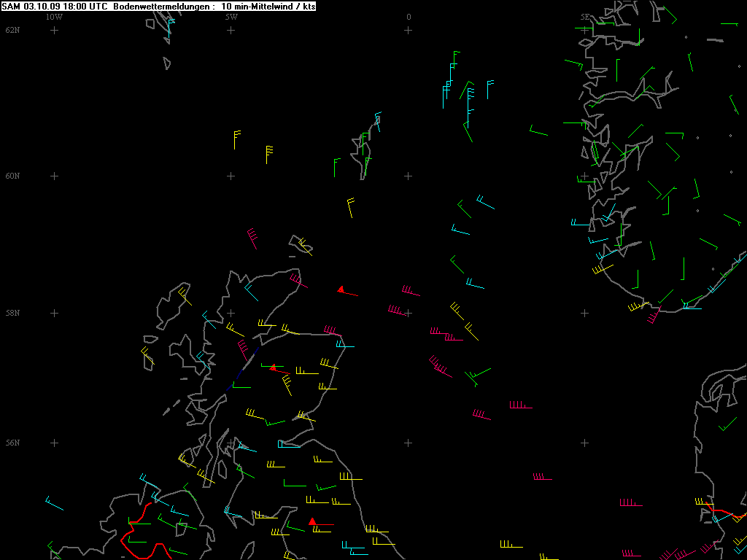Click the 10W longitude label
Screen dimensions: 747x560
coord(54,16)
